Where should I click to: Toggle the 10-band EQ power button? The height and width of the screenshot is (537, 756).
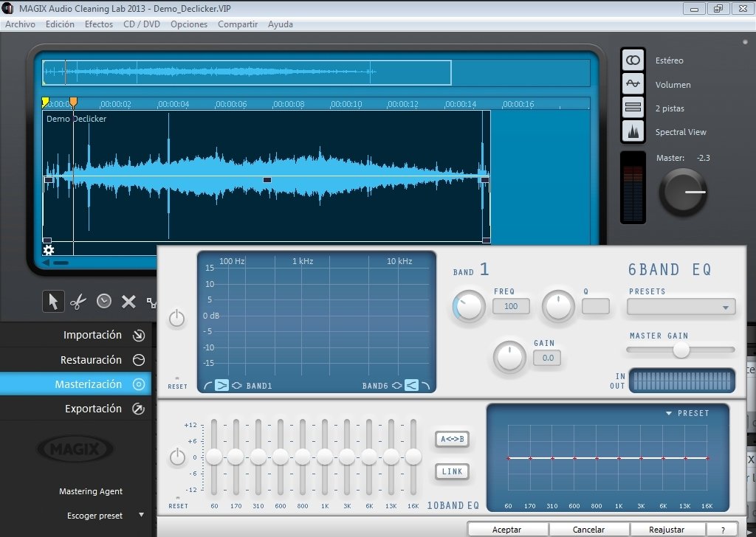[x=177, y=457]
